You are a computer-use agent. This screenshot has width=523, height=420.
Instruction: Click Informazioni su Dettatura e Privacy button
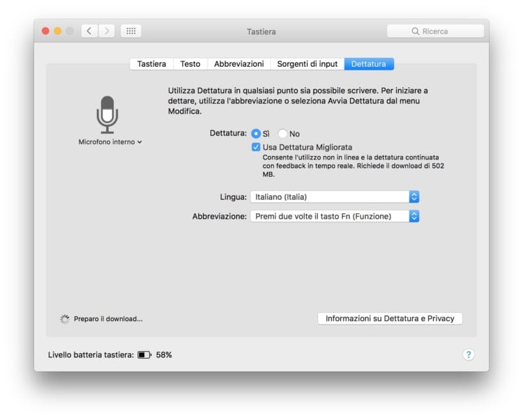[390, 318]
